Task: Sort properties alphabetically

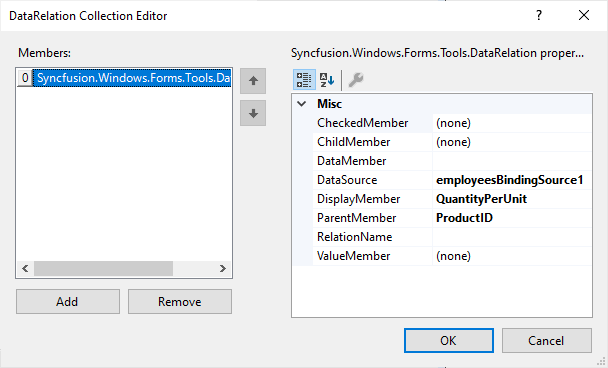Action: (x=327, y=80)
